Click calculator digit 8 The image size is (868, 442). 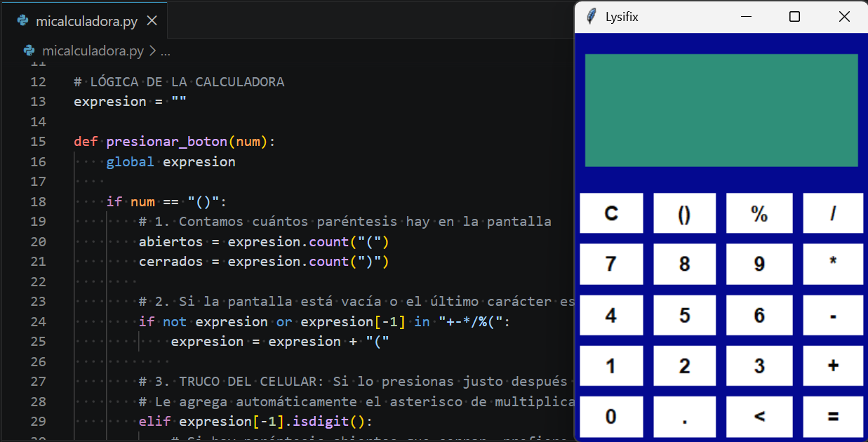(x=685, y=264)
